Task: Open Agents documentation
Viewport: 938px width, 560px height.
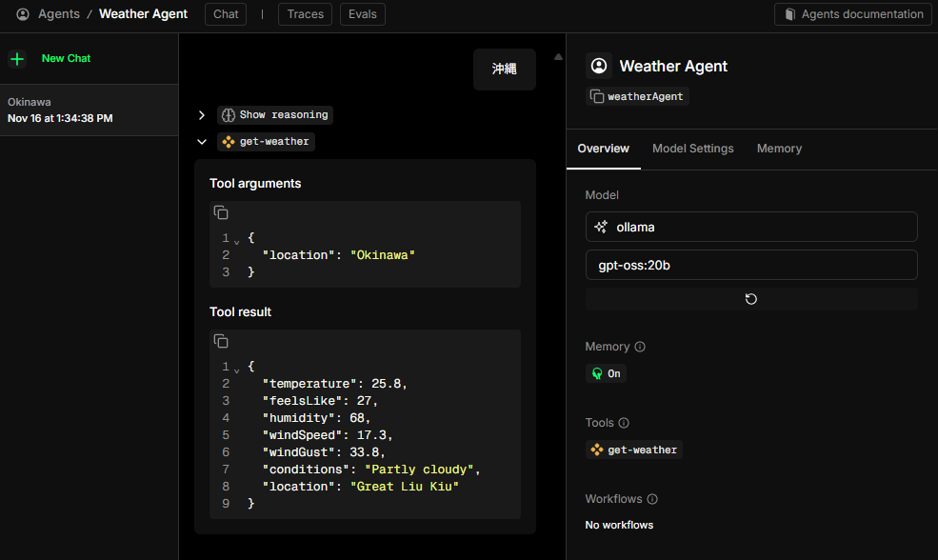Action: [x=853, y=14]
